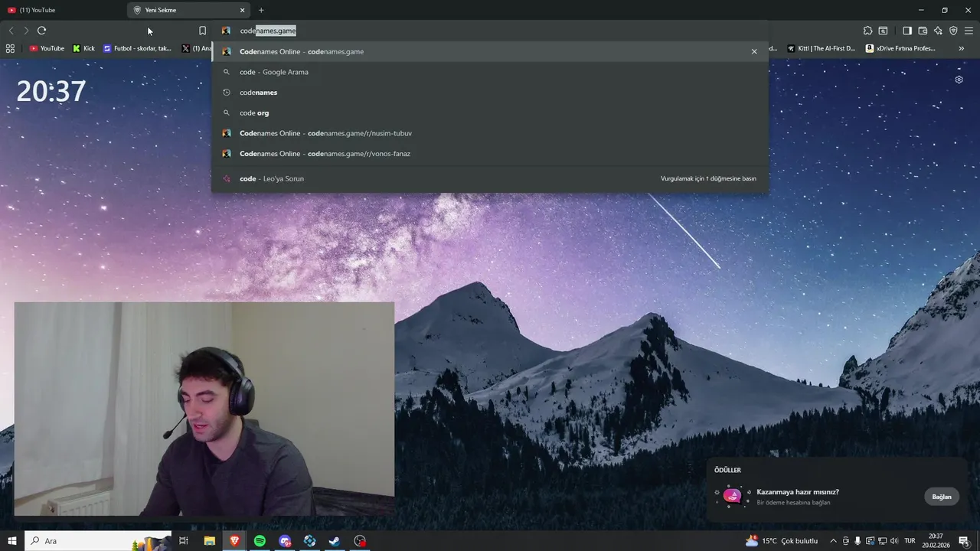This screenshot has width=980, height=551.
Task: Open codenames.game/r/vonos-fanaz suggestion
Action: coord(490,154)
